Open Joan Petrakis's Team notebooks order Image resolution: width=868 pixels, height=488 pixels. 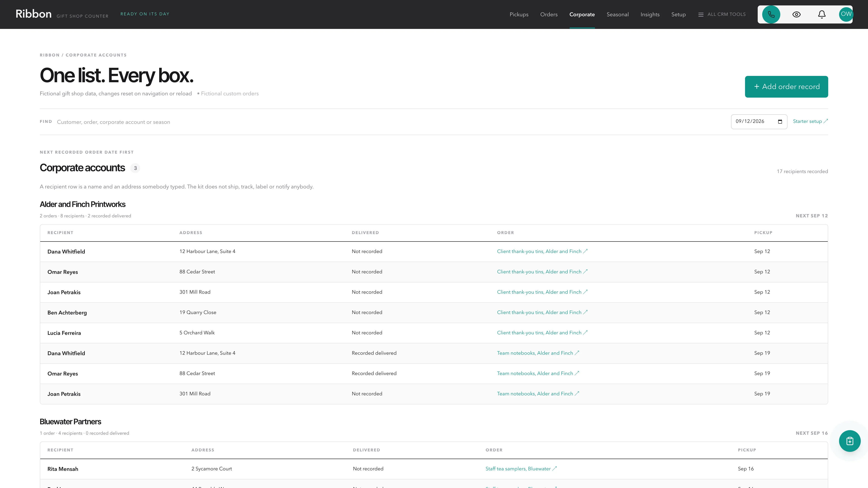538,394
